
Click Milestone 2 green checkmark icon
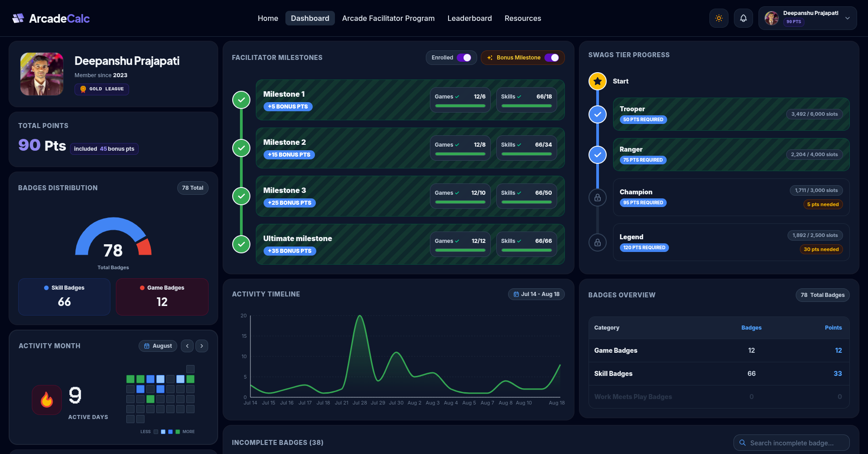coord(241,148)
